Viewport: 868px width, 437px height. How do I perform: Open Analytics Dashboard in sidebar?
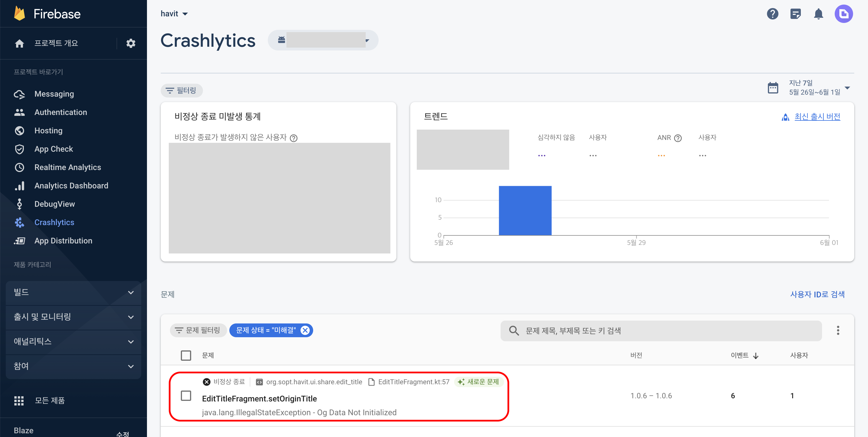[71, 186]
